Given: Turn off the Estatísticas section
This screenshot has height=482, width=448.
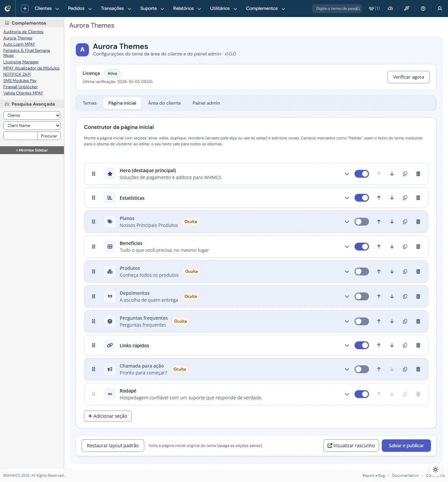Looking at the screenshot, I should point(362,198).
